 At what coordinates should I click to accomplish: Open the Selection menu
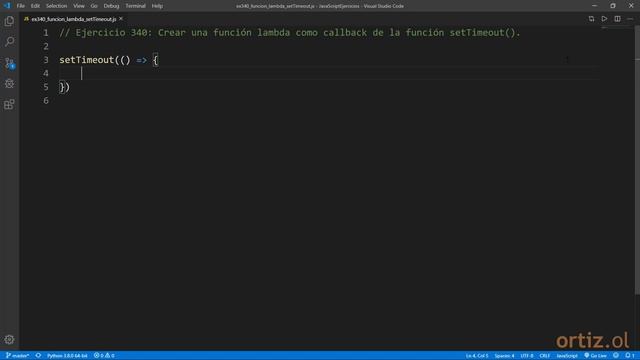pos(56,6)
